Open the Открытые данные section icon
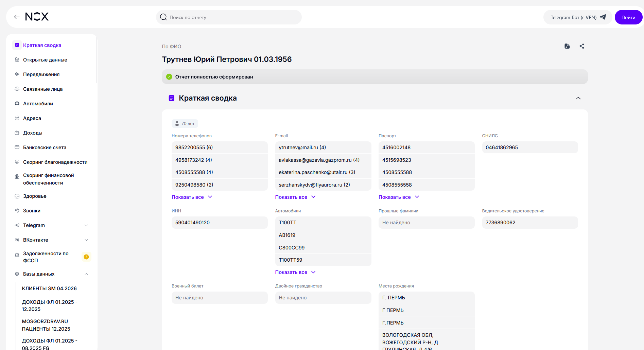This screenshot has width=644, height=350. 17,60
